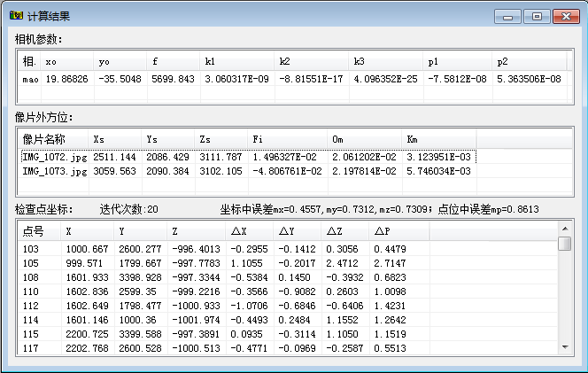The image size is (588, 373).
Task: Click the X value 2200.725
Action: pyautogui.click(x=87, y=334)
